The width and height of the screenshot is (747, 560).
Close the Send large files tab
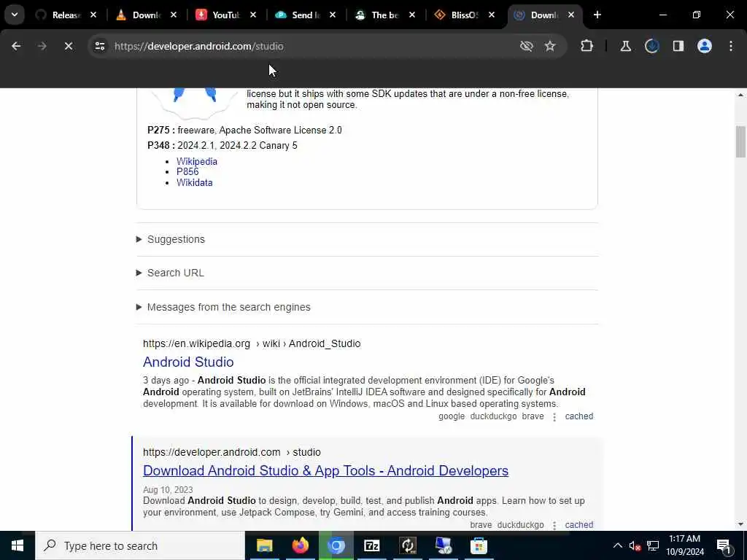pyautogui.click(x=333, y=15)
